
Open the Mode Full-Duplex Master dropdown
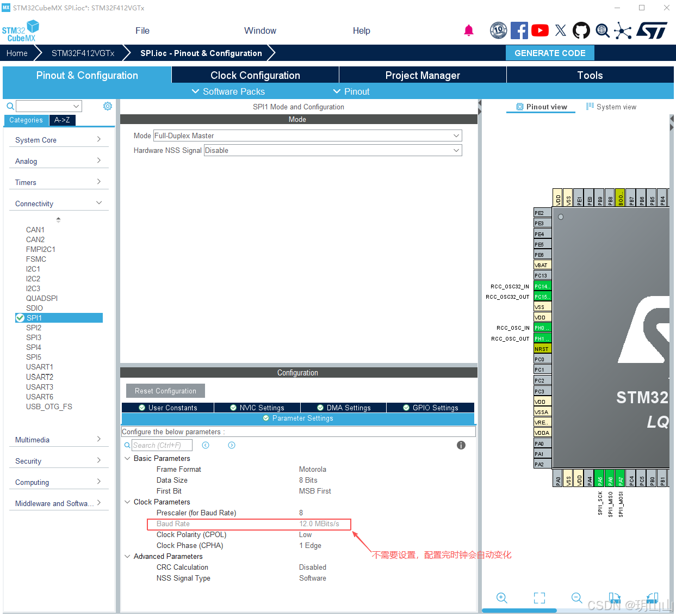[308, 135]
